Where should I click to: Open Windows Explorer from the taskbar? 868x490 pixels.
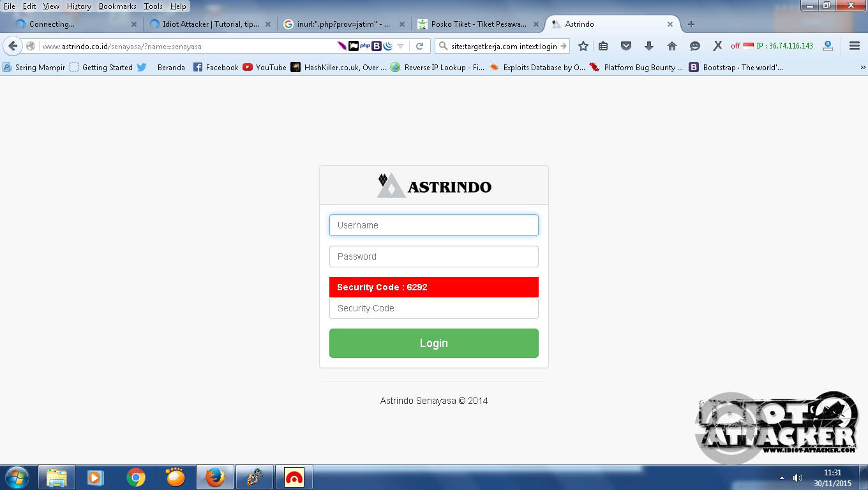coord(57,477)
